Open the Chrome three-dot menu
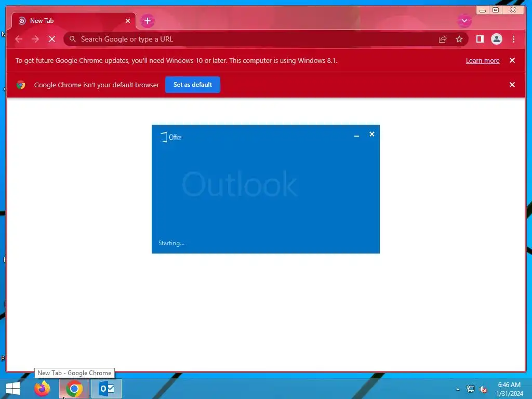Screen dimensions: 532x399 tap(513, 39)
